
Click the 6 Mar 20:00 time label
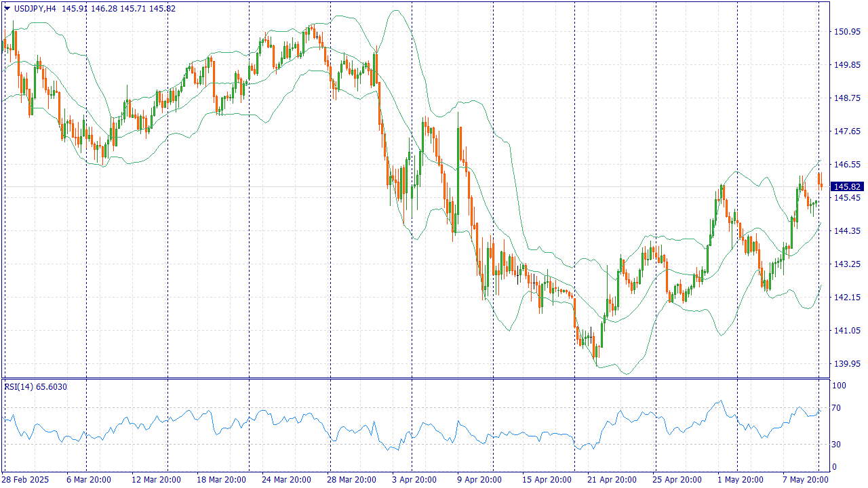point(88,480)
